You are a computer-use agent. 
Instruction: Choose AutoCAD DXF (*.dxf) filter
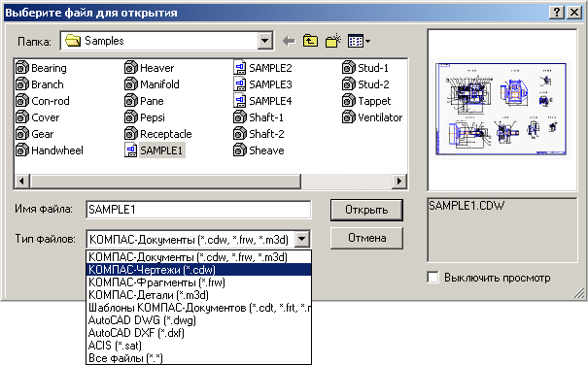tap(198, 333)
